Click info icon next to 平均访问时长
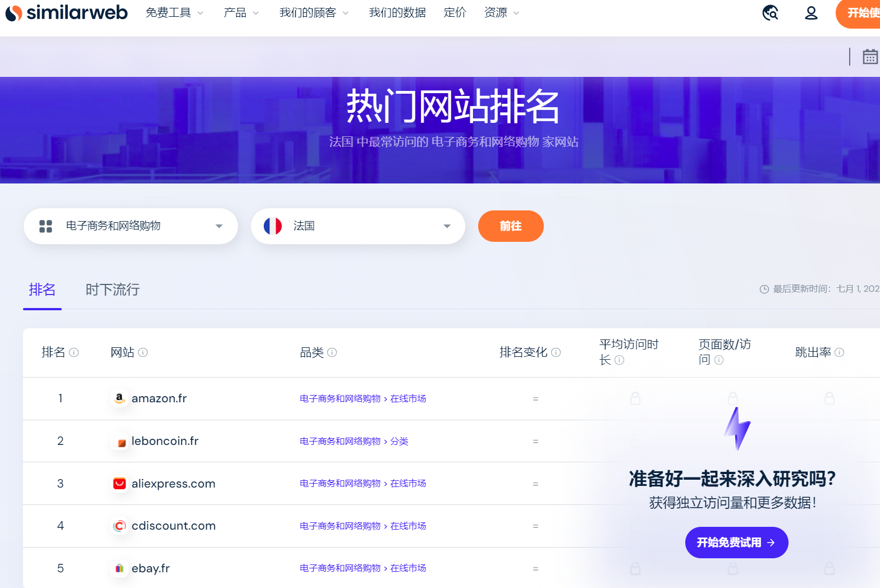Image resolution: width=880 pixels, height=588 pixels. click(x=619, y=360)
